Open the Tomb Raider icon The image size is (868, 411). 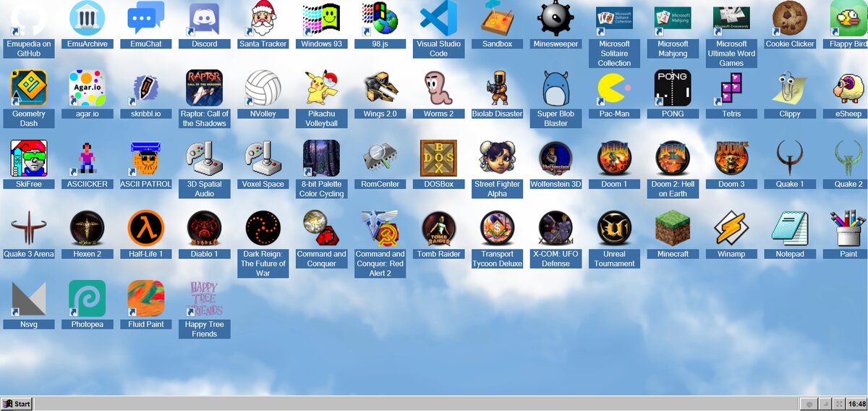click(438, 228)
